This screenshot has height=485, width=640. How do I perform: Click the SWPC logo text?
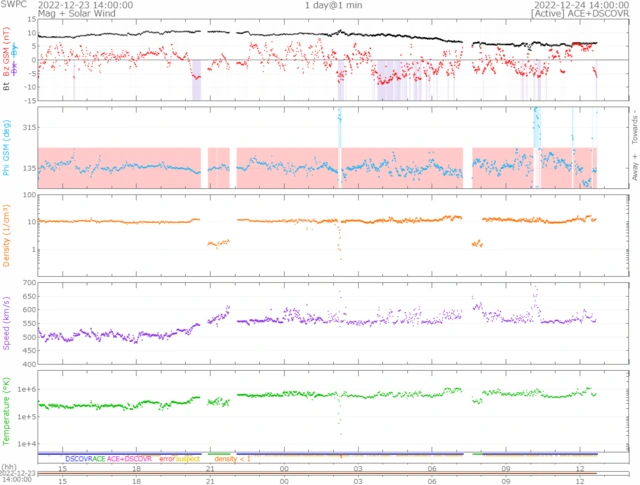(x=12, y=5)
